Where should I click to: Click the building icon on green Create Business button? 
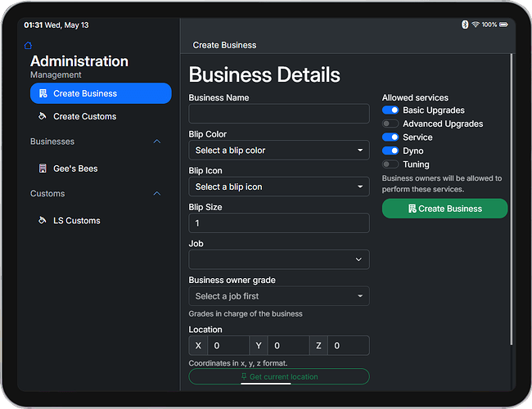pyautogui.click(x=412, y=209)
